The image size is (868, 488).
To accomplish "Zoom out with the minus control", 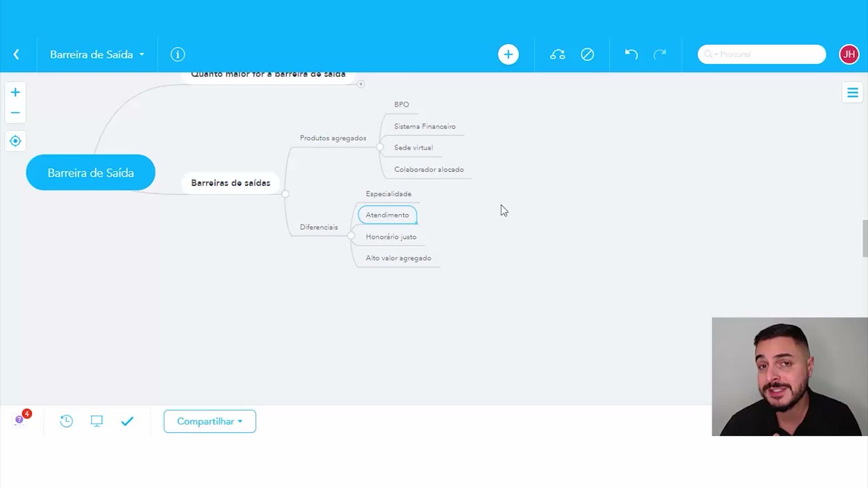I will point(15,113).
